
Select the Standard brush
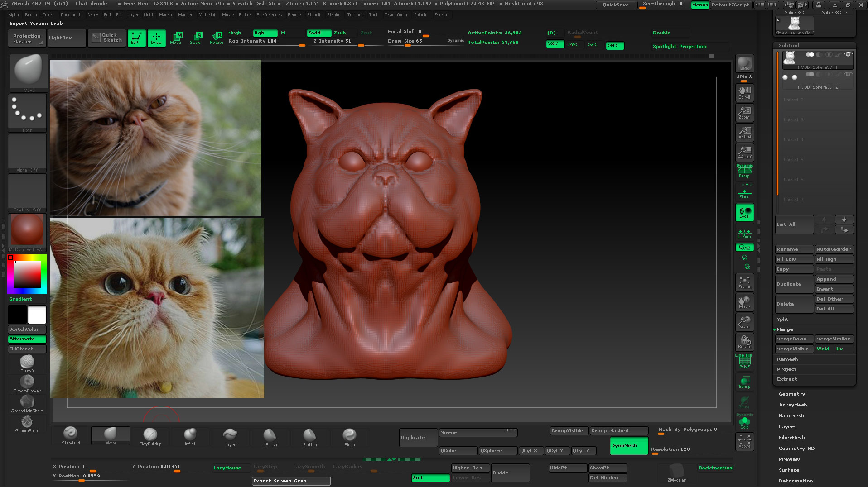(x=71, y=436)
